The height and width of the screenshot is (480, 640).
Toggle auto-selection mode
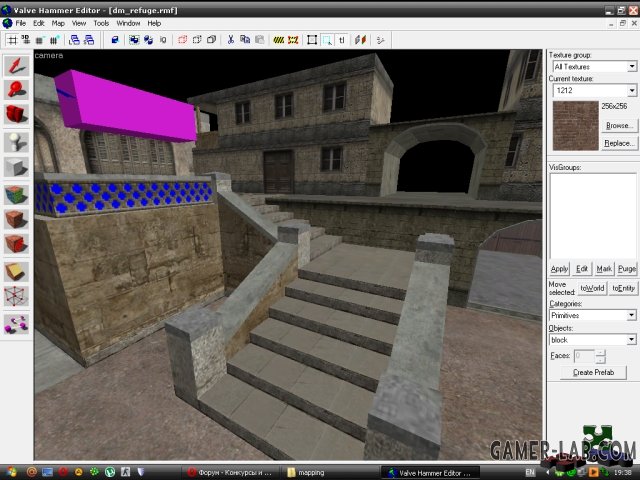click(327, 40)
